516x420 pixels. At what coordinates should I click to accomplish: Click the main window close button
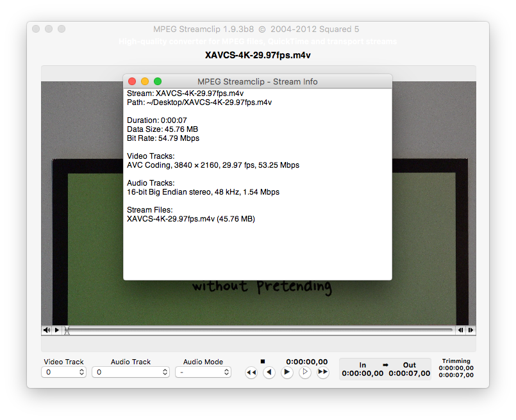pos(36,29)
